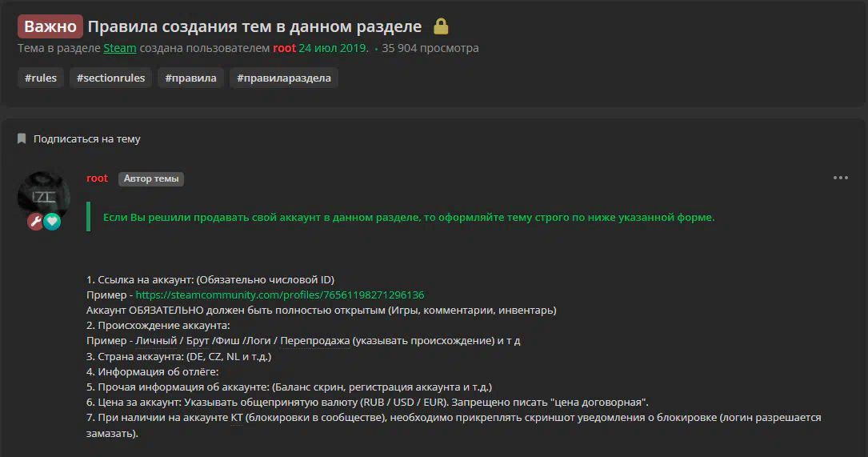Click the Брут underlined term

pyautogui.click(x=198, y=341)
